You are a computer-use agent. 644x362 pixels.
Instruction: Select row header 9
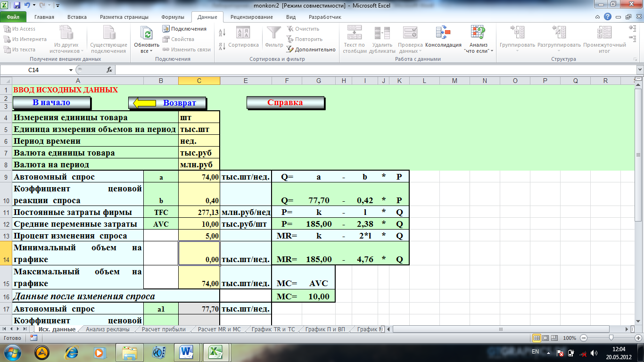(x=6, y=177)
